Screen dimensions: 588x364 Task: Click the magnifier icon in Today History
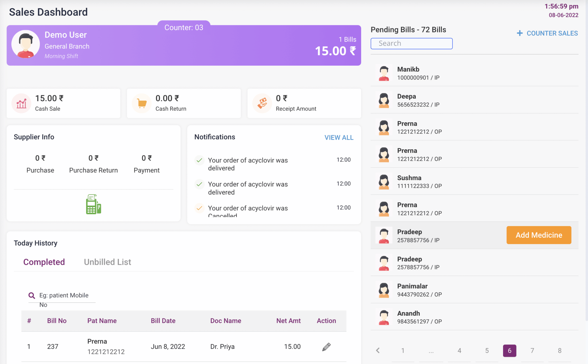click(x=32, y=295)
